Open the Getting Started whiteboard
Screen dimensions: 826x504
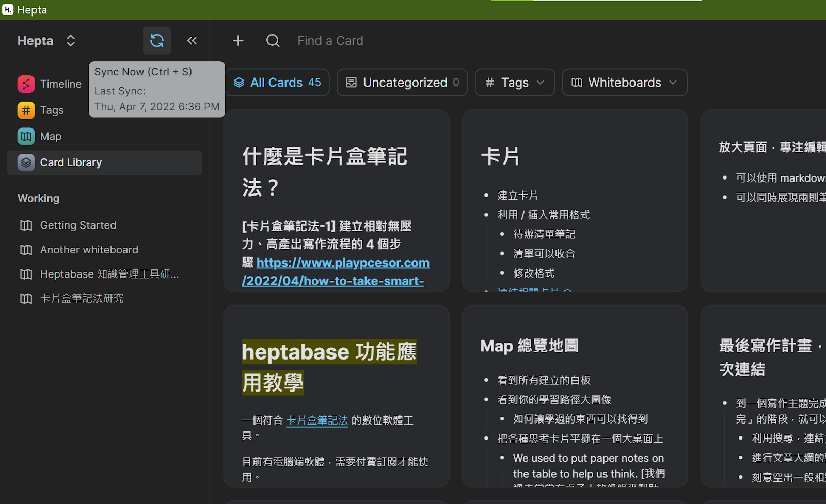tap(78, 225)
